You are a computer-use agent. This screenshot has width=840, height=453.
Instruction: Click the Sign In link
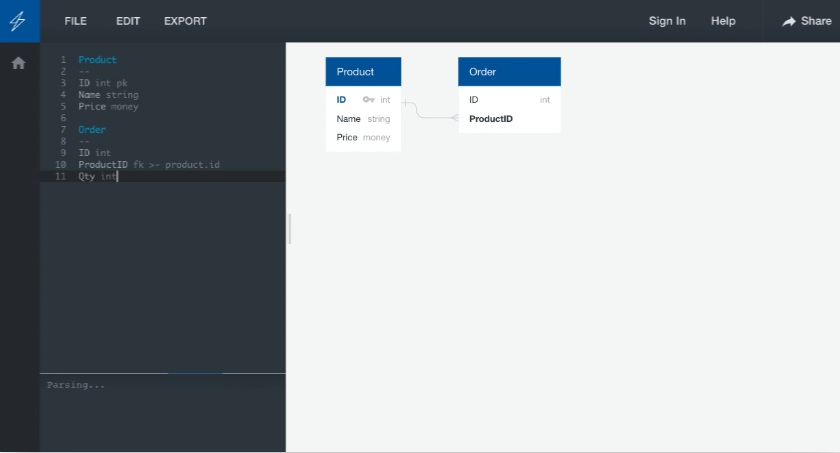667,21
